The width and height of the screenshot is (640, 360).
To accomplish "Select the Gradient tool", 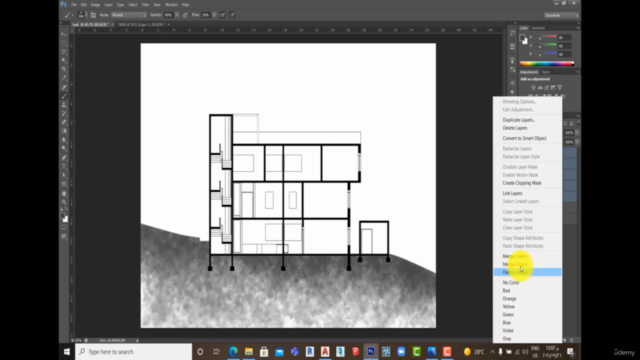I will 64,131.
